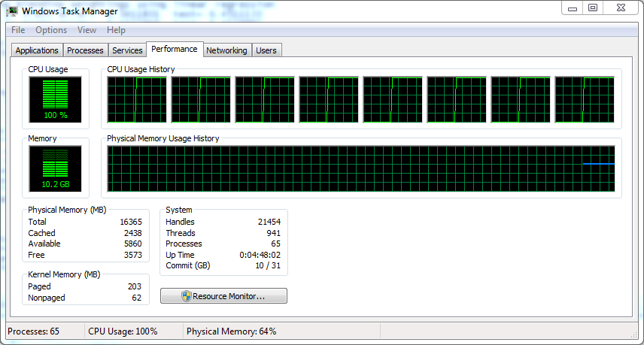
Task: Maximize the Task Manager window
Action: [593, 8]
